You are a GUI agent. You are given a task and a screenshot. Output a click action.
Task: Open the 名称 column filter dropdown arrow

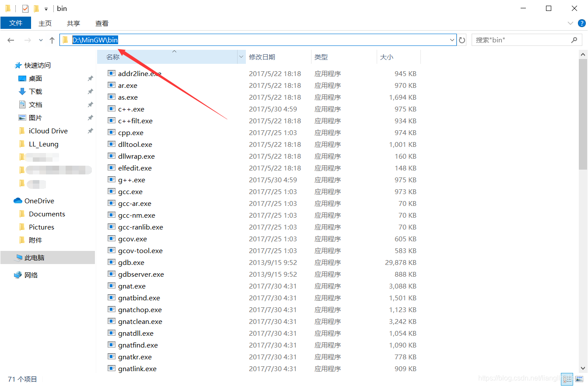[x=241, y=57]
